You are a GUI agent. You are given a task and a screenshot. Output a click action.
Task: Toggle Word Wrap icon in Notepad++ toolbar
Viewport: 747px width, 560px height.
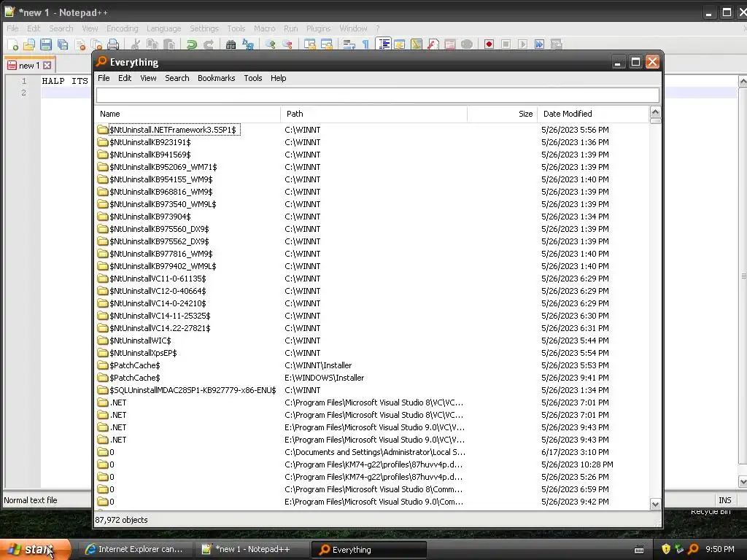(x=349, y=44)
